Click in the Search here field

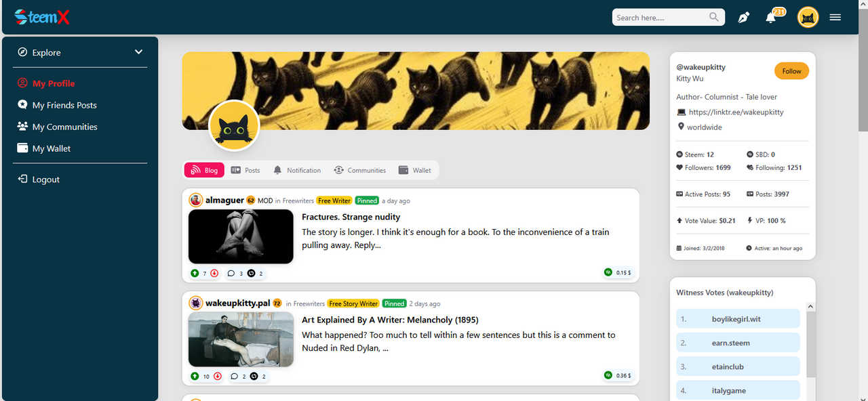click(660, 17)
